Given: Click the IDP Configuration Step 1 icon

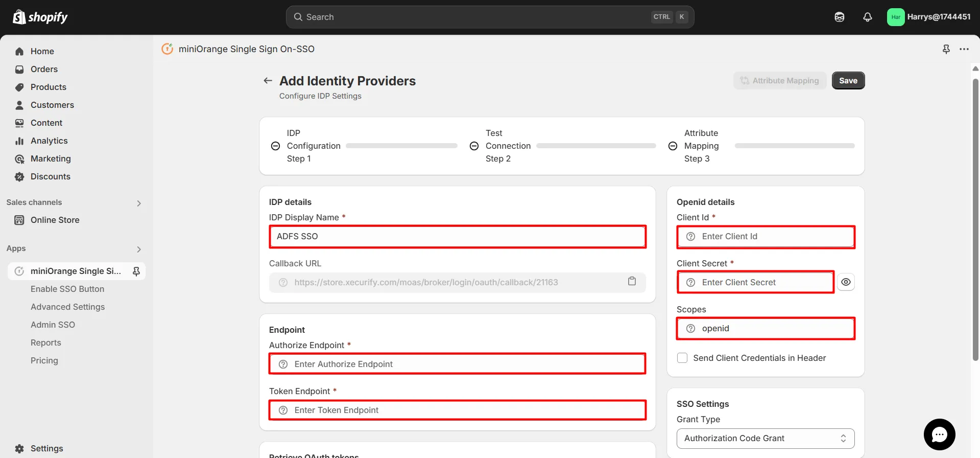Looking at the screenshot, I should pos(275,146).
